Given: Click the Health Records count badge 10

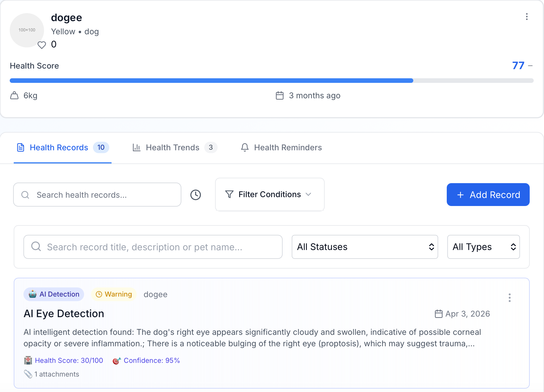Looking at the screenshot, I should 101,147.
